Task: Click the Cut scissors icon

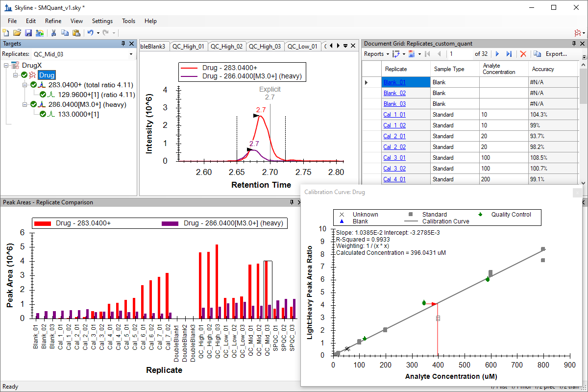Action: pyautogui.click(x=53, y=33)
